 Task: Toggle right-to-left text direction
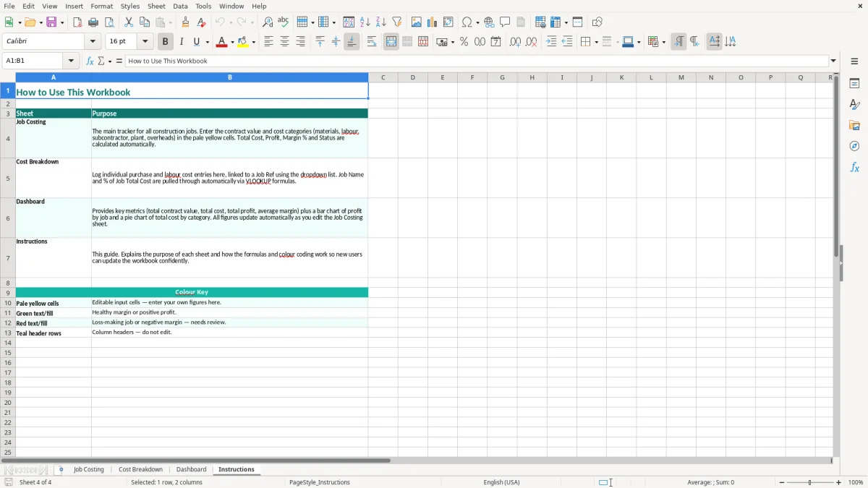694,42
